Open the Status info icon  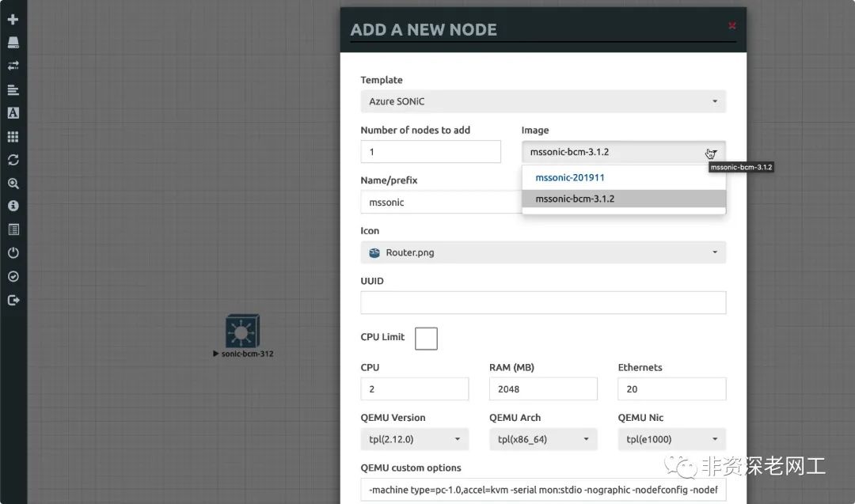click(x=13, y=206)
